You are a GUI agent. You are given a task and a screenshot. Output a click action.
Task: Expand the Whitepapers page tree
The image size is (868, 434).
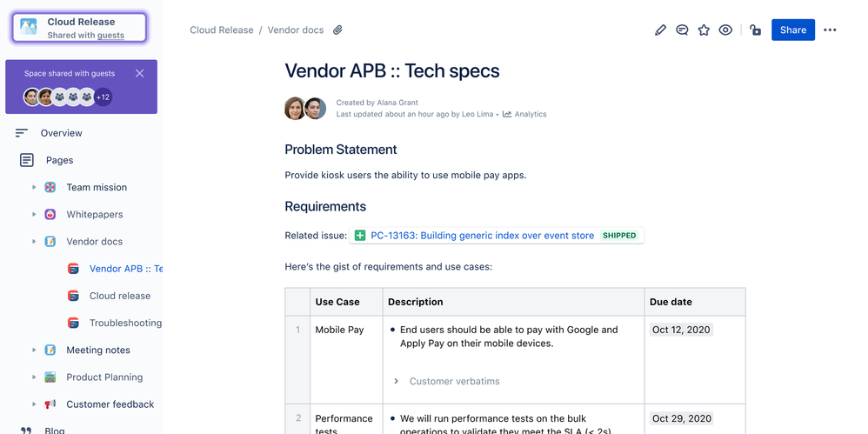pyautogui.click(x=34, y=215)
